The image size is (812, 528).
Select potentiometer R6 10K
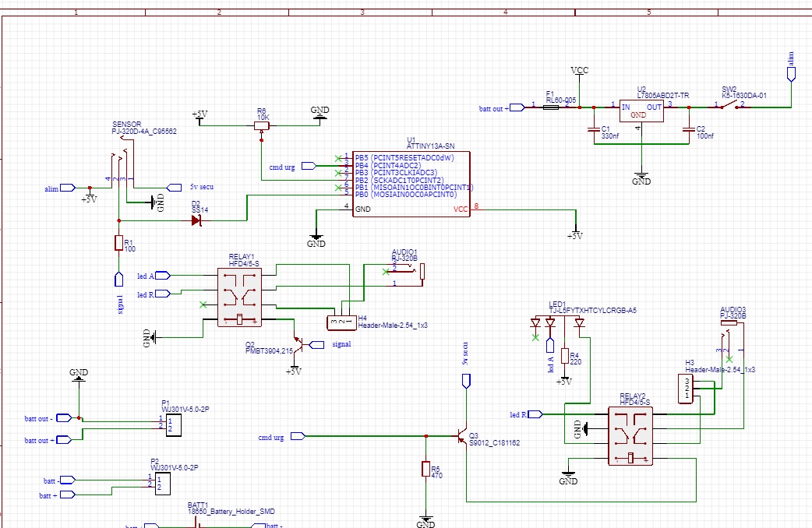[x=262, y=127]
